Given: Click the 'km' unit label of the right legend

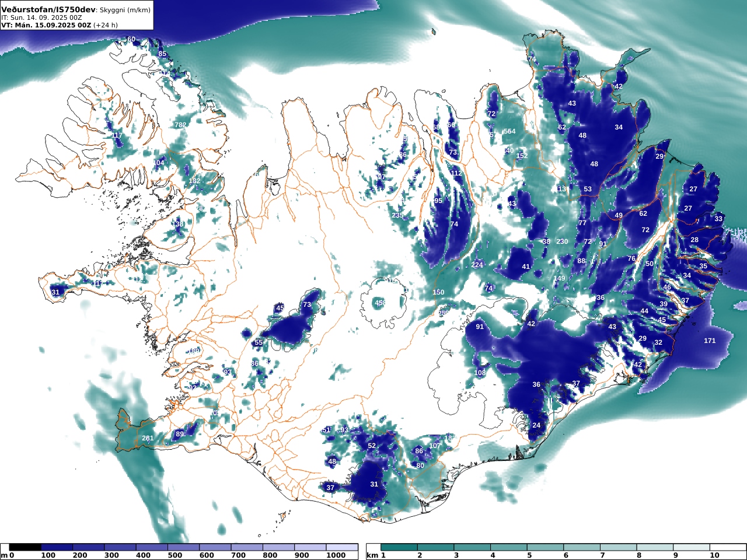Looking at the screenshot, I should pyautogui.click(x=372, y=555).
